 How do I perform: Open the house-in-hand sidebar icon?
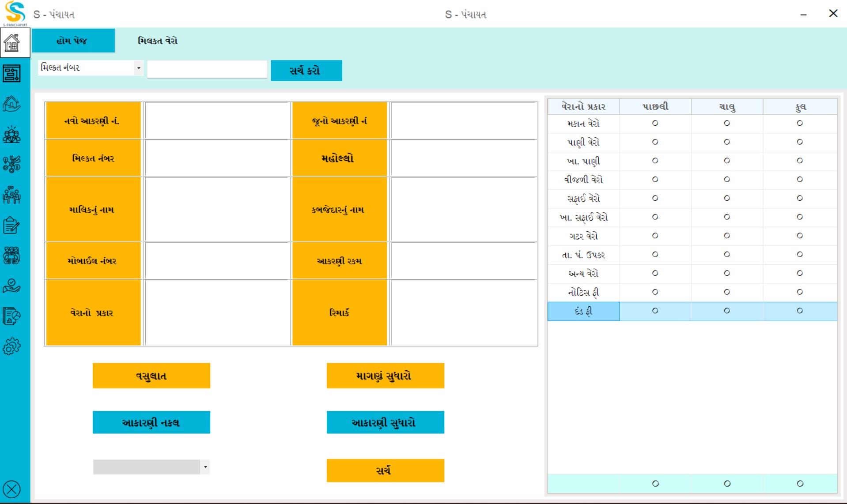[x=12, y=104]
